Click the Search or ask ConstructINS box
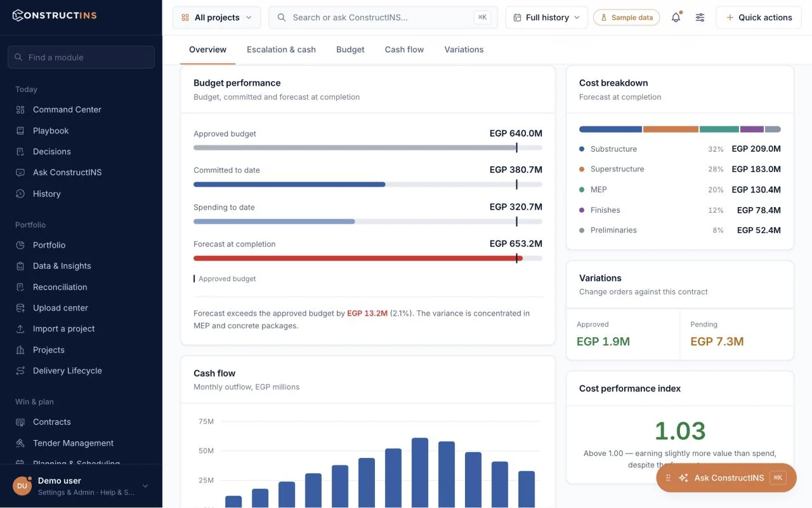This screenshot has width=812, height=508. click(383, 18)
